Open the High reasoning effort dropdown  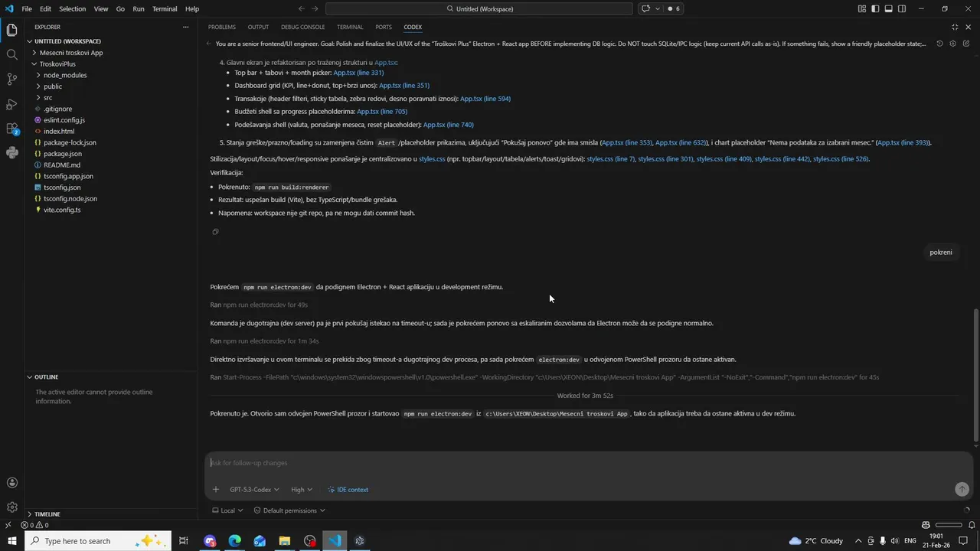click(x=301, y=489)
